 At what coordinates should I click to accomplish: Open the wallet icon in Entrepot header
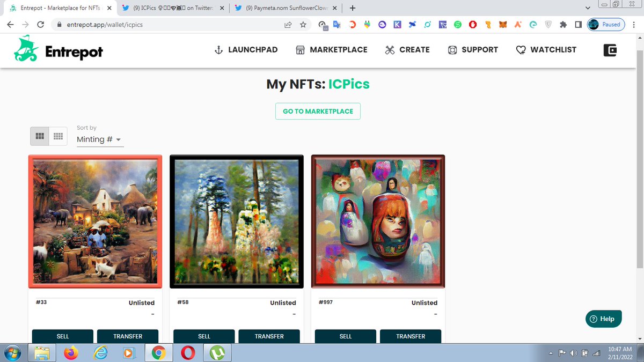pos(610,50)
